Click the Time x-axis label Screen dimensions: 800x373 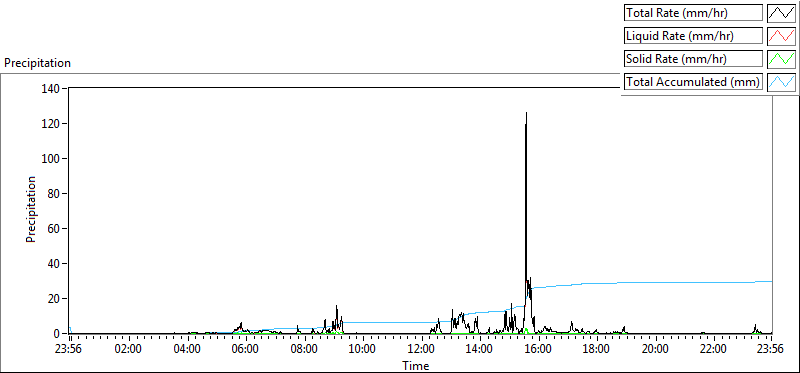coord(416,365)
